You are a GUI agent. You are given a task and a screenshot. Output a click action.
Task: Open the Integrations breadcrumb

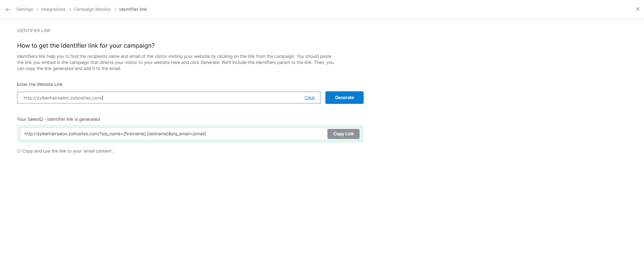pos(53,9)
